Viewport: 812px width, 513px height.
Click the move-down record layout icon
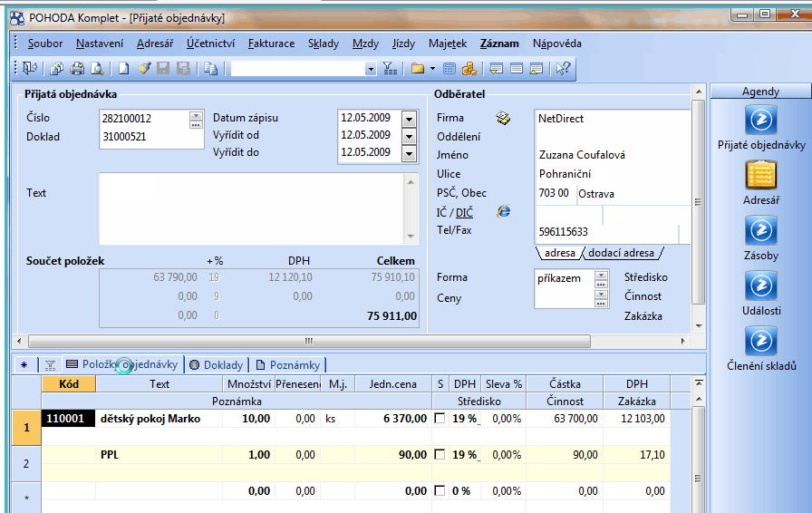pyautogui.click(x=496, y=68)
